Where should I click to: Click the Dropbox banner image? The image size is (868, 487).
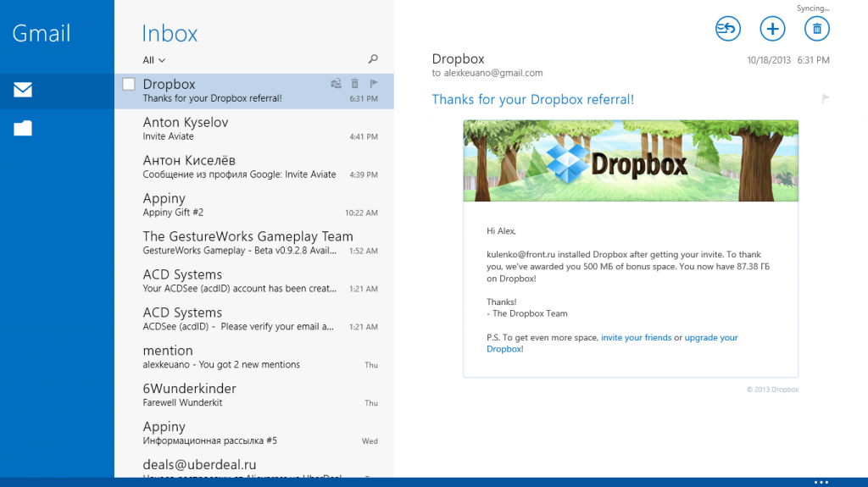pyautogui.click(x=631, y=160)
